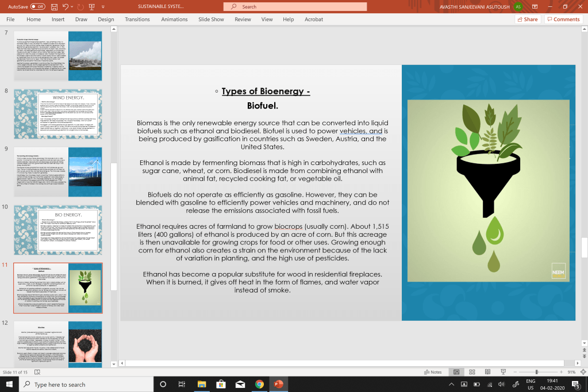Select slide 12 thumbnail
588x392 pixels.
click(57, 344)
